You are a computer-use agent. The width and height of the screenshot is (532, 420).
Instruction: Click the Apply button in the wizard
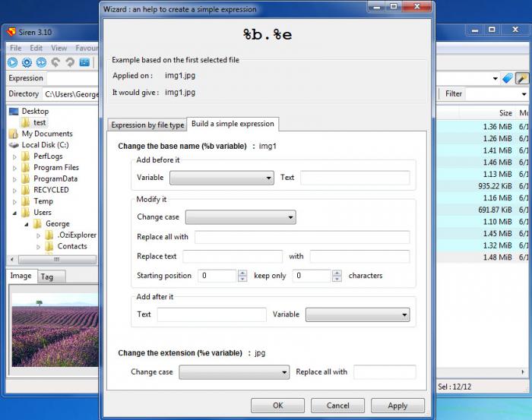point(397,406)
